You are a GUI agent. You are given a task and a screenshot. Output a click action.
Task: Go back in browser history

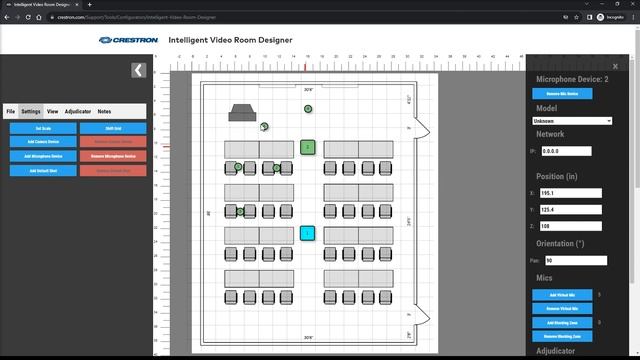(7, 17)
